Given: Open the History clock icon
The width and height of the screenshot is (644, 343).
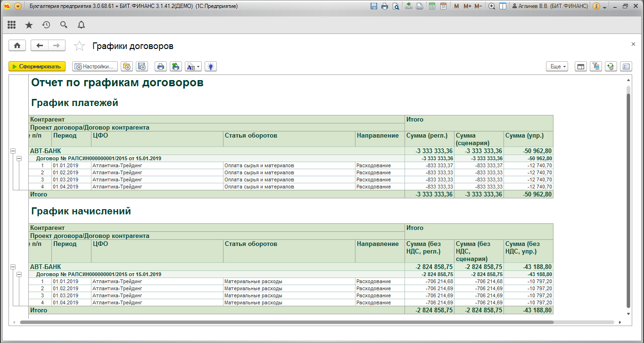Looking at the screenshot, I should coord(46,25).
